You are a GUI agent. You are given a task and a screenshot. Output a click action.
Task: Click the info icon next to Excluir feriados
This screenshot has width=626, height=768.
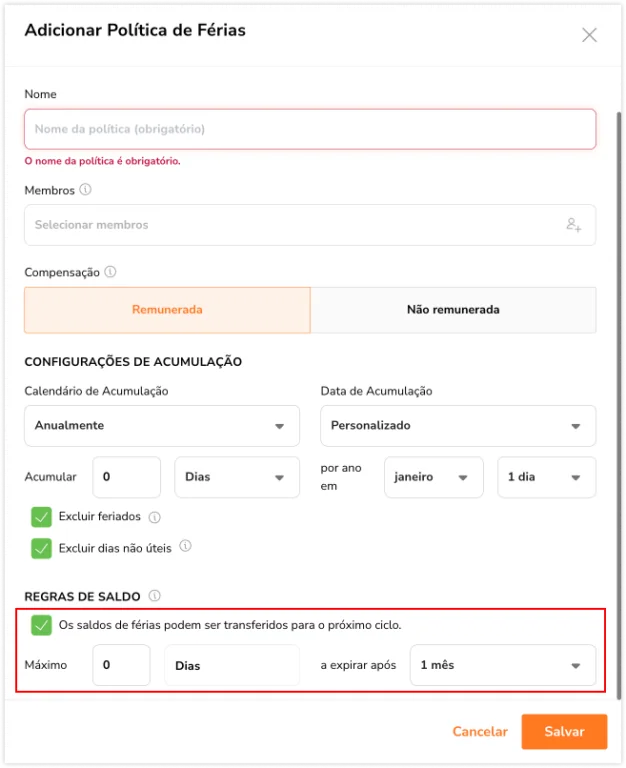(154, 517)
